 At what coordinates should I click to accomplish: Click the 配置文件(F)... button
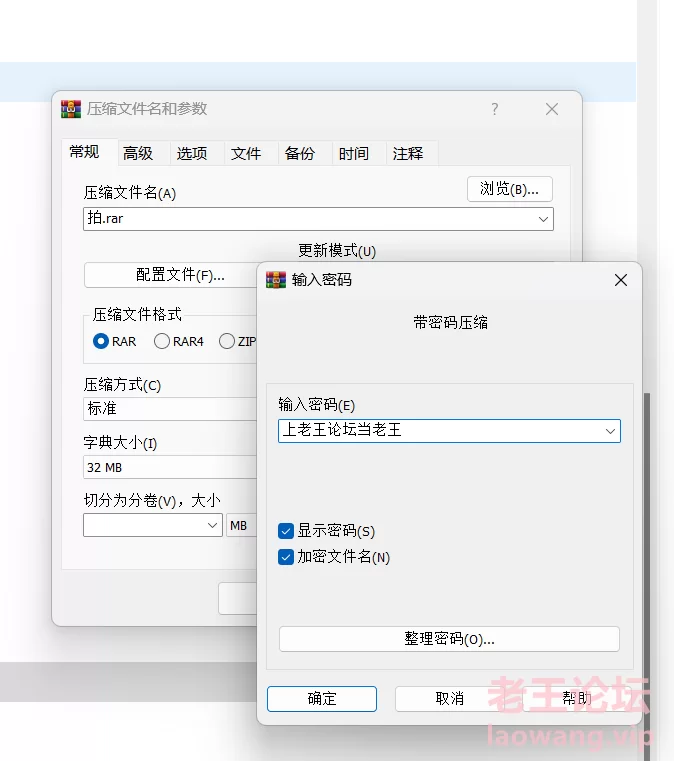[x=171, y=275]
